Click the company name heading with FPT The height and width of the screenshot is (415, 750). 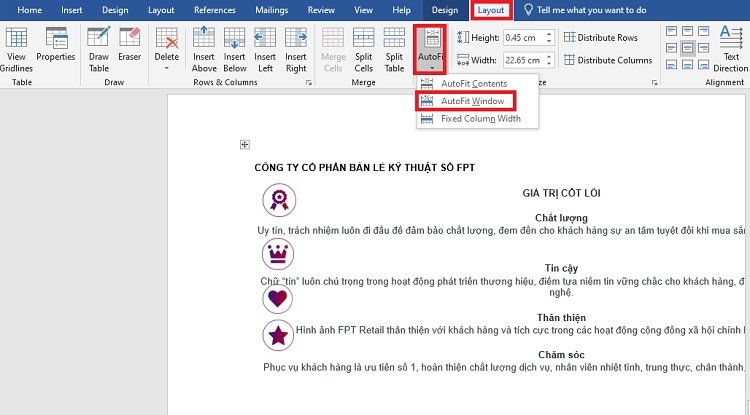[364, 168]
